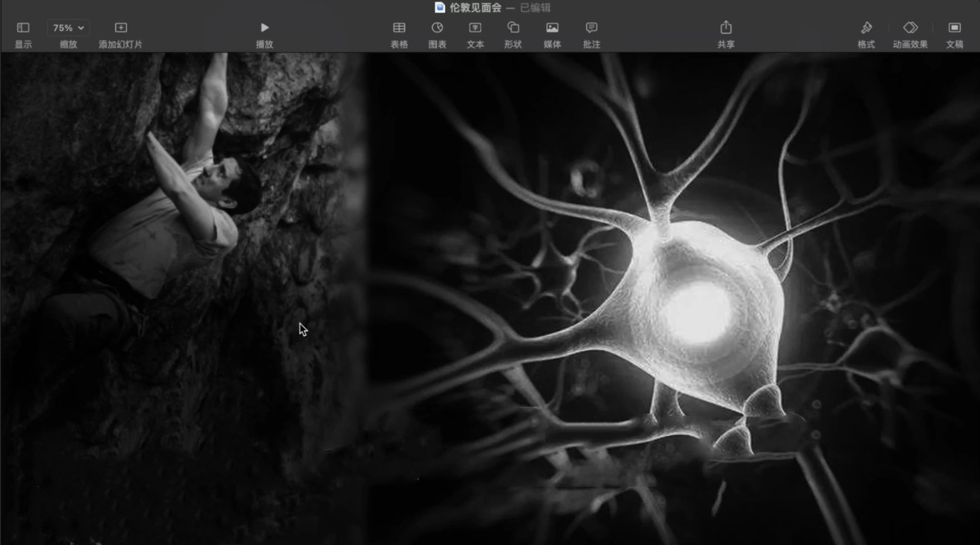This screenshot has height=545, width=980.
Task: Select the rock climber photo on slide
Action: click(x=178, y=223)
